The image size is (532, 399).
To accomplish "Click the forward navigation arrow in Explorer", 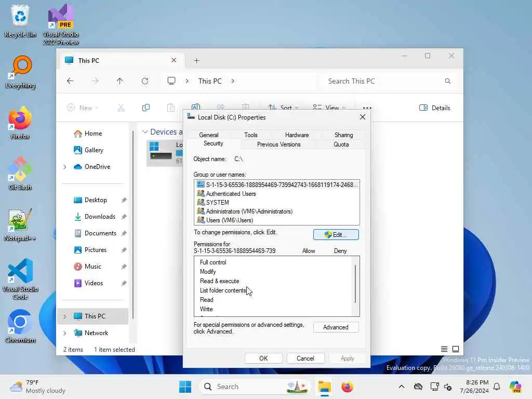I will coord(95,81).
